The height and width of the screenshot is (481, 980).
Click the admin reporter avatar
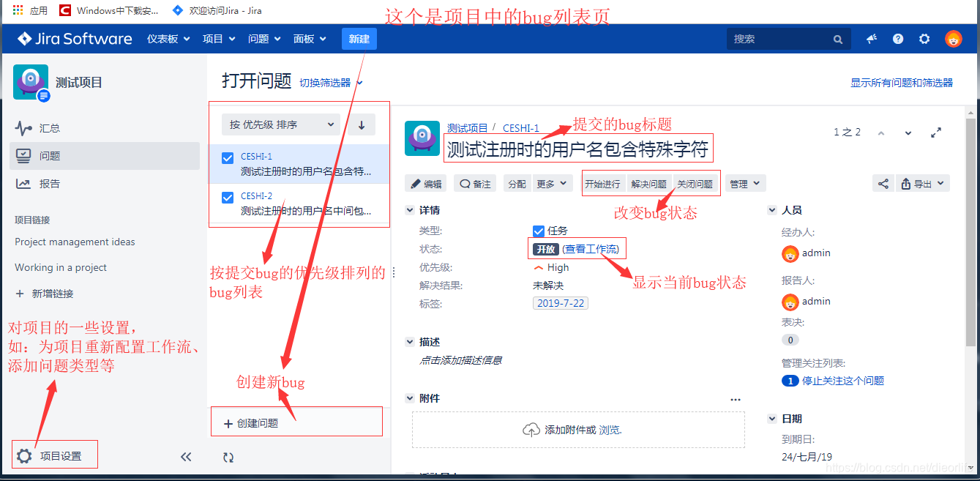click(x=790, y=302)
